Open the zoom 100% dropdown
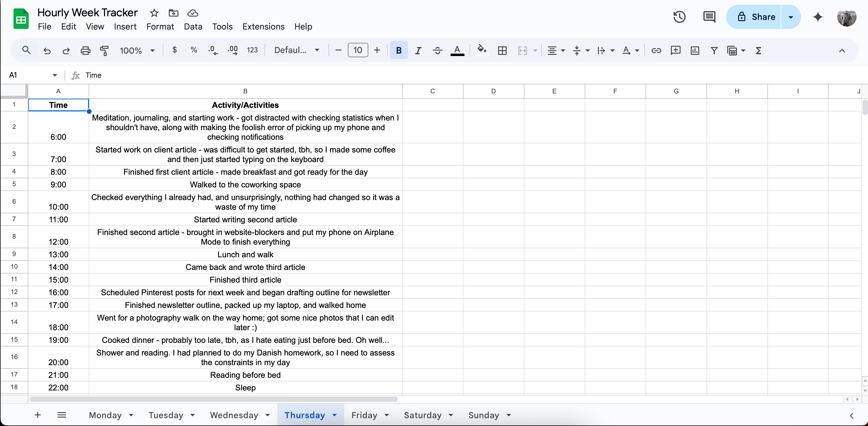Image resolution: width=868 pixels, height=426 pixels. point(137,51)
